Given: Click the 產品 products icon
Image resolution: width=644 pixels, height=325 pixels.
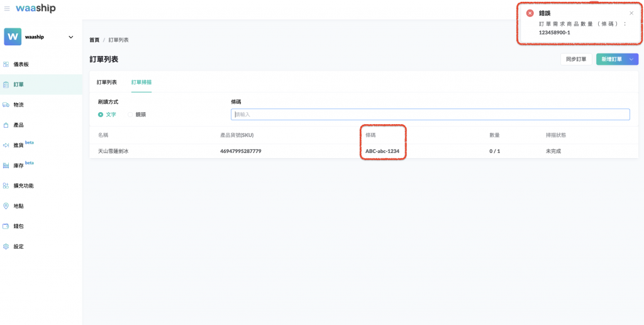Looking at the screenshot, I should pos(6,125).
